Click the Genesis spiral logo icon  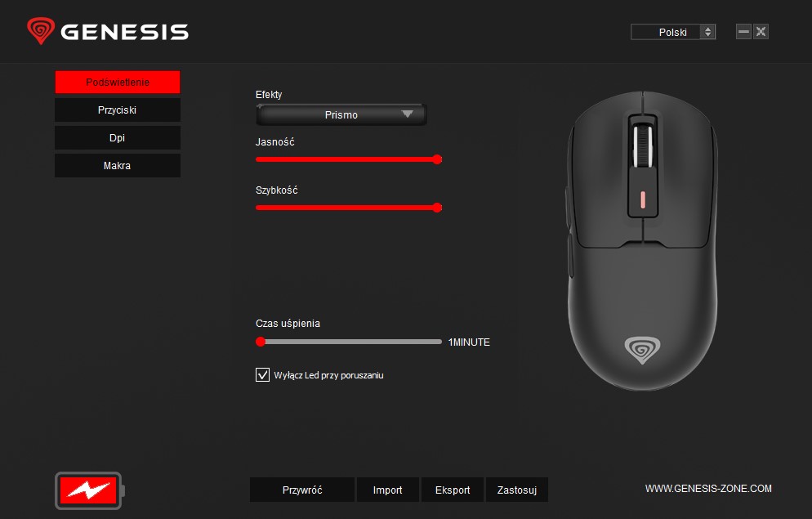41,30
